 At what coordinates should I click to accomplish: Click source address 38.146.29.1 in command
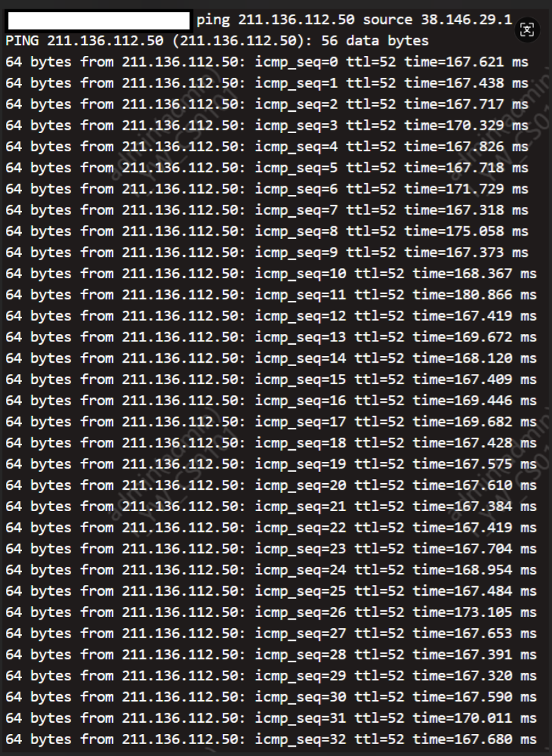point(466,20)
